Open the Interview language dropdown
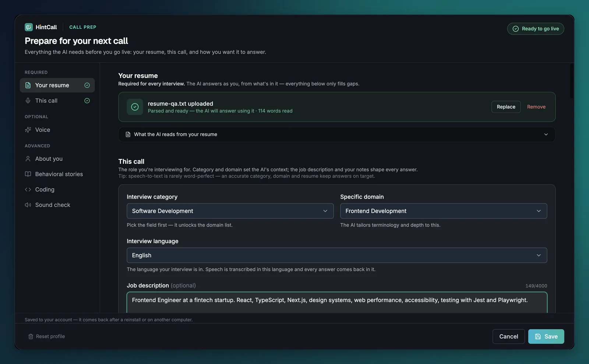589x364 pixels. [337, 255]
